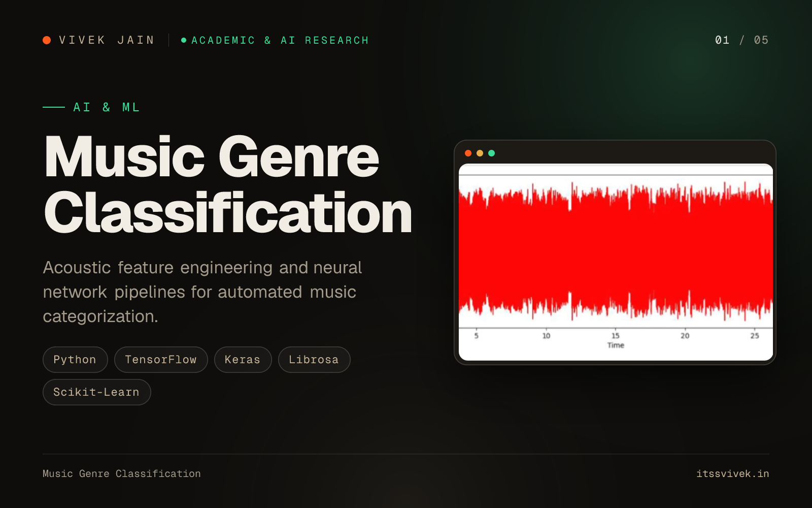812x508 pixels.
Task: Open the red waveform plot thumbnail
Action: tap(616, 262)
